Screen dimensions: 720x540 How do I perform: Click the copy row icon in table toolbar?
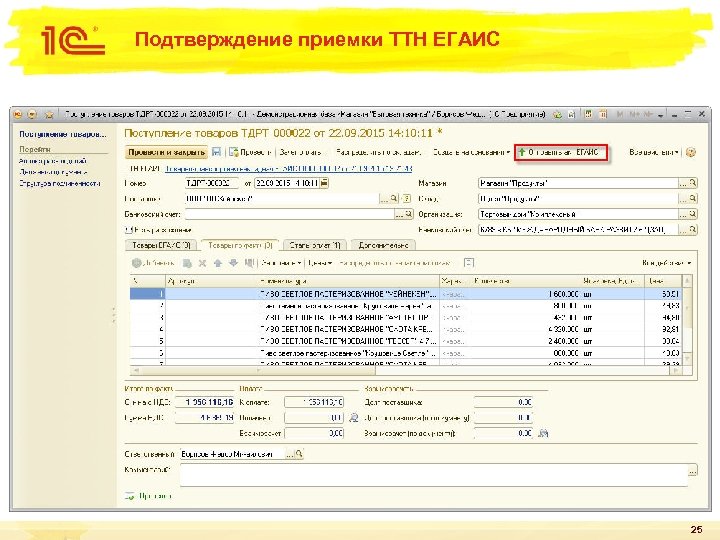tap(187, 263)
